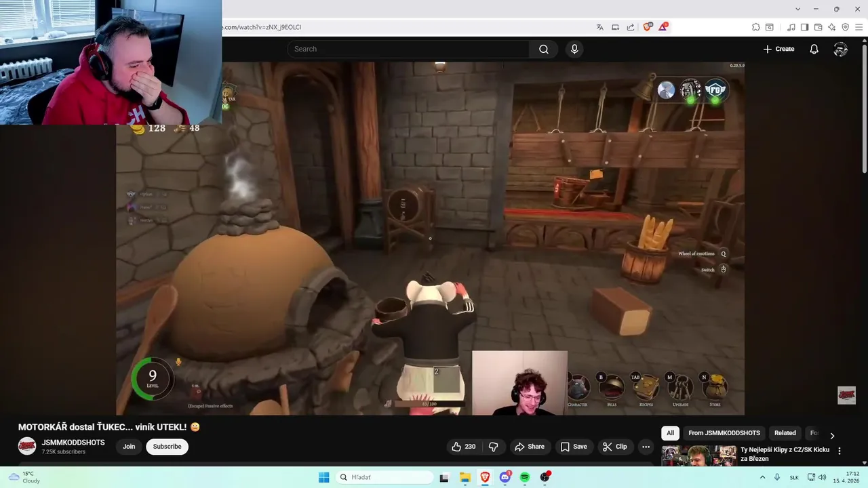The height and width of the screenshot is (488, 868).
Task: Open Ty Nejlepší Klipy z CZ/SK recommended video title
Action: [x=785, y=454]
